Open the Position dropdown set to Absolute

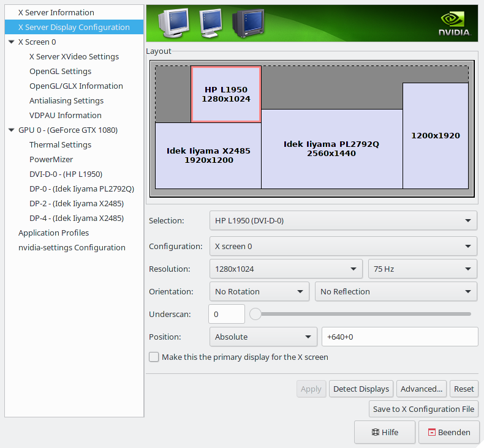tap(263, 337)
